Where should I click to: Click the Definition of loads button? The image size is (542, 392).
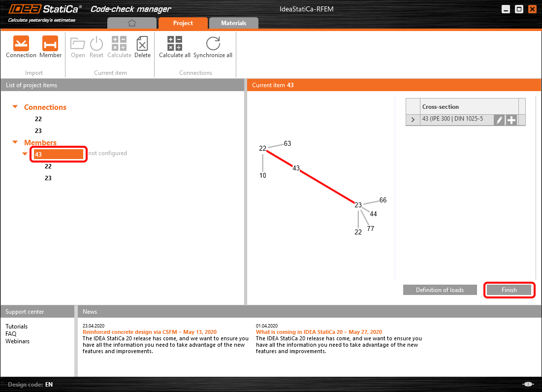(440, 290)
